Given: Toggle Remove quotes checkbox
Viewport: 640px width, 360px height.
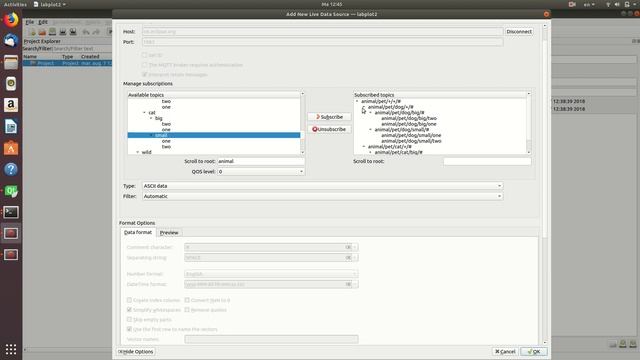Looking at the screenshot, I should tap(187, 310).
